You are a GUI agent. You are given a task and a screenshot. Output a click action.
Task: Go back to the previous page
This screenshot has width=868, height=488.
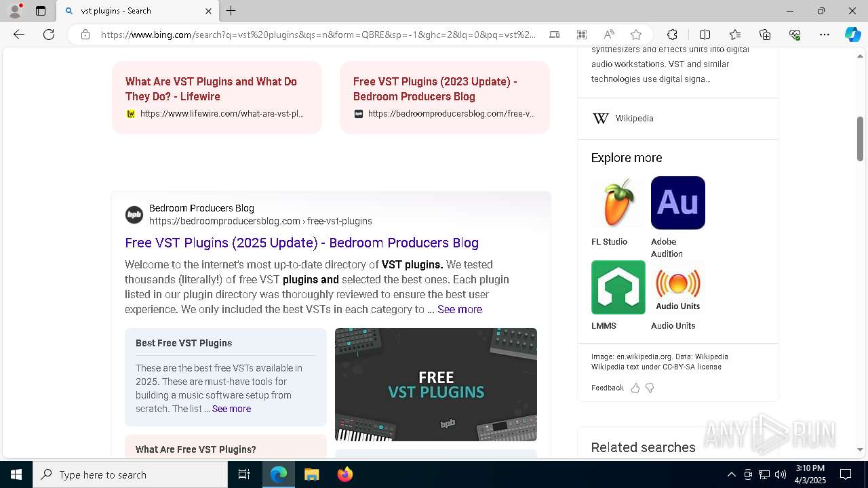pos(19,35)
